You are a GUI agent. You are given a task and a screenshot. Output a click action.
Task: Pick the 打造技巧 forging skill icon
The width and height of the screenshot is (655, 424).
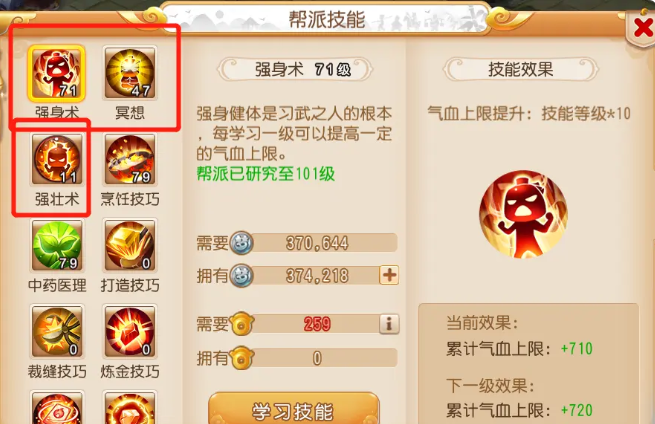click(130, 246)
